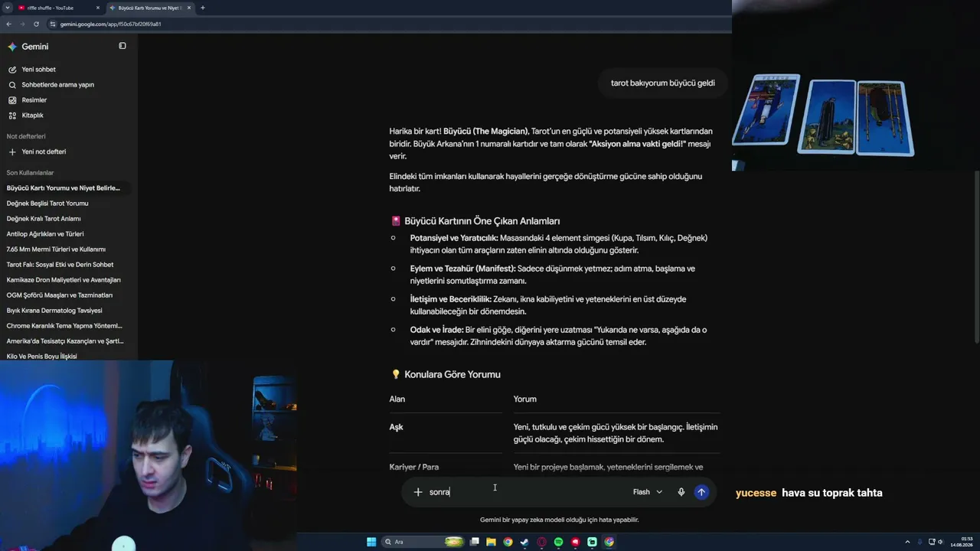Viewport: 980px width, 551px height.
Task: Open File Explorer from the taskbar
Action: (492, 542)
